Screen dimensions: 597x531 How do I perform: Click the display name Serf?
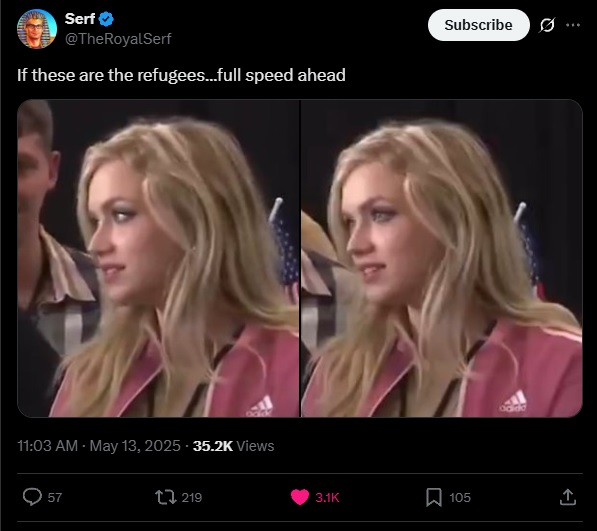point(80,19)
